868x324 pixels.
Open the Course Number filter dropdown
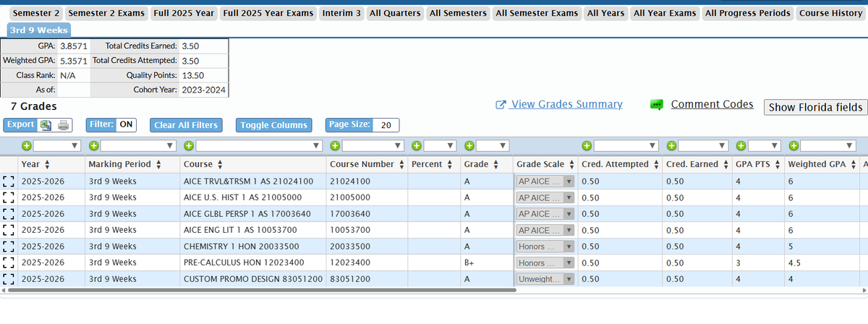372,145
